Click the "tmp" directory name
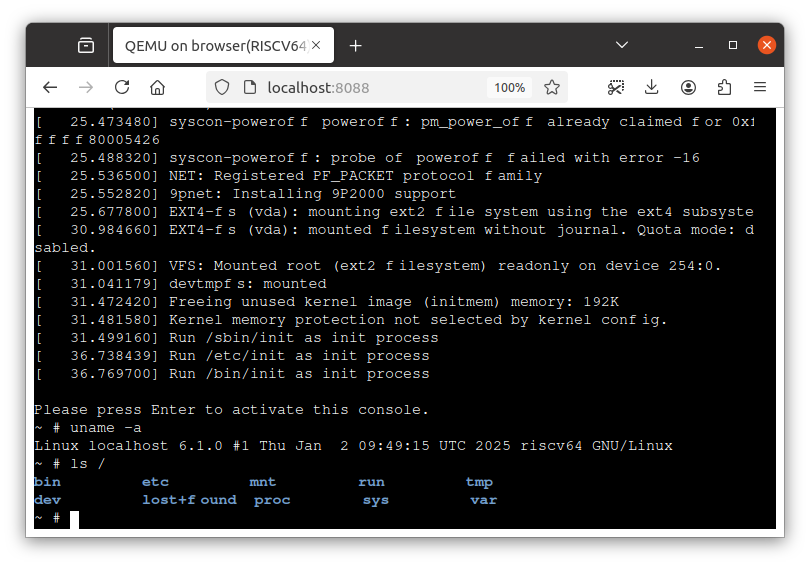 point(479,483)
